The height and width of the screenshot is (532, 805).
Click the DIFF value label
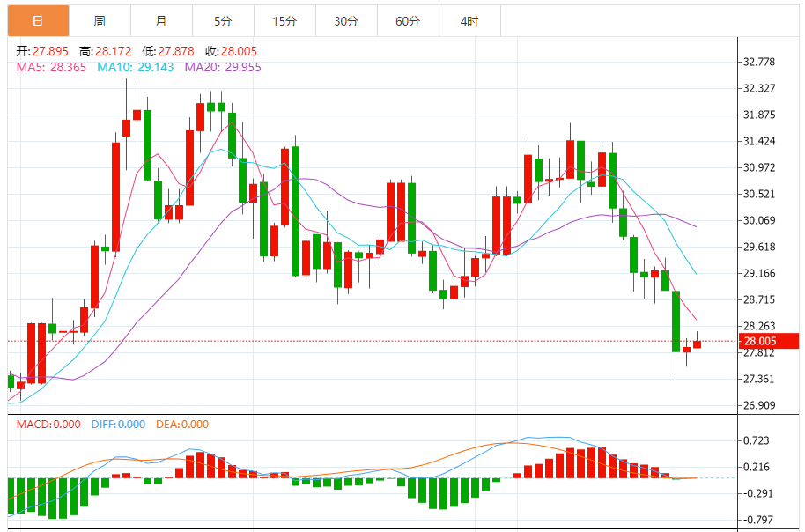point(118,425)
